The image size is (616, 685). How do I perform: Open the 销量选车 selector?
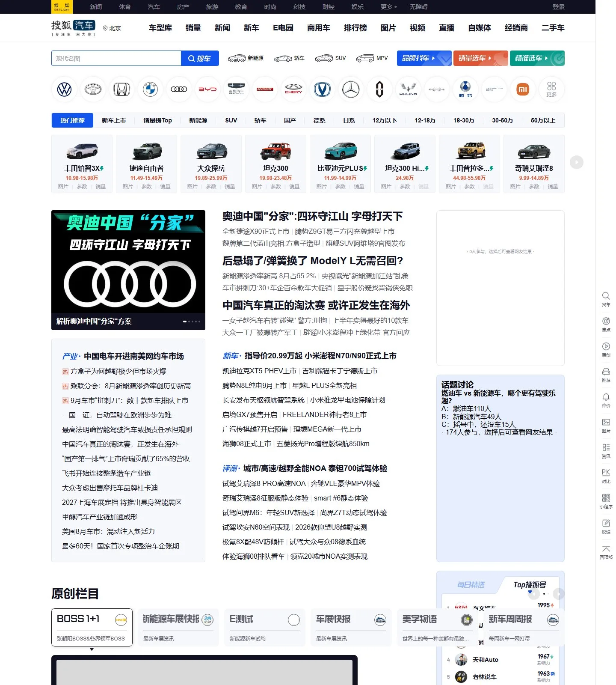[x=481, y=58]
